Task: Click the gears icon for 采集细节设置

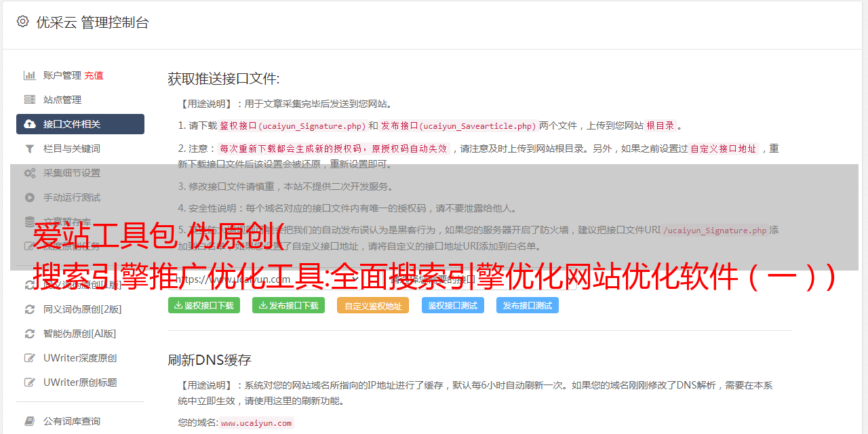Action: click(30, 173)
